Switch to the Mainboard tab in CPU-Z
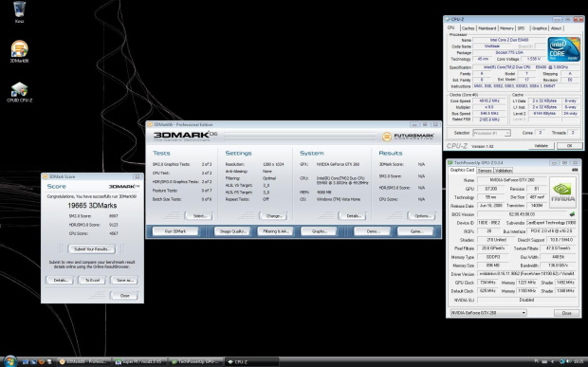The height and width of the screenshot is (367, 588). 487,28
